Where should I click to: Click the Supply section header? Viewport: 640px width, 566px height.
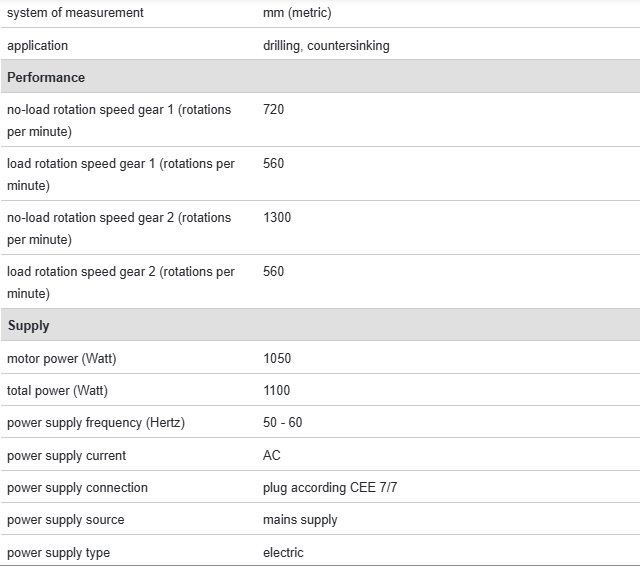click(x=28, y=325)
